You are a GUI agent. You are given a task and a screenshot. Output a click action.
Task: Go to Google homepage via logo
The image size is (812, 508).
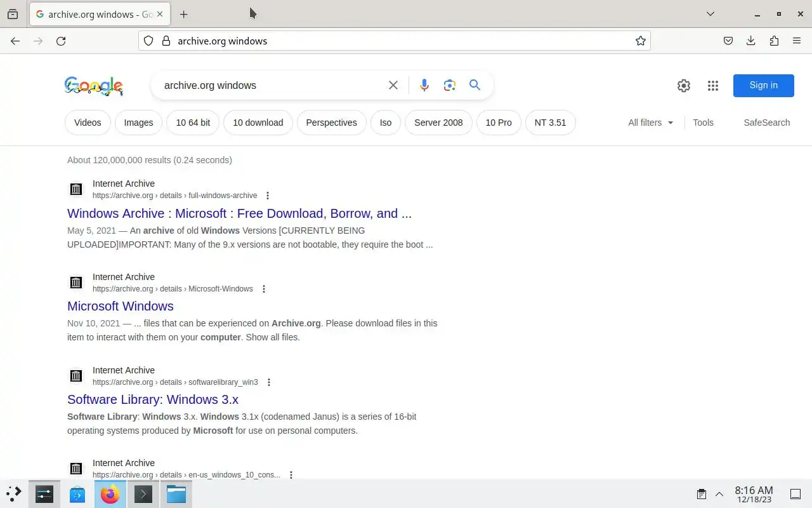pos(94,86)
